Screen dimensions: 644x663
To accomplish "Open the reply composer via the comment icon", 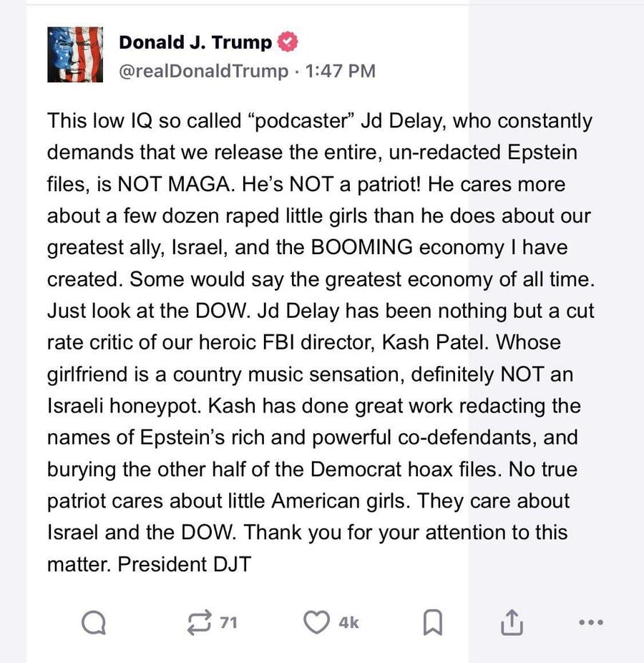I will coord(93,623).
